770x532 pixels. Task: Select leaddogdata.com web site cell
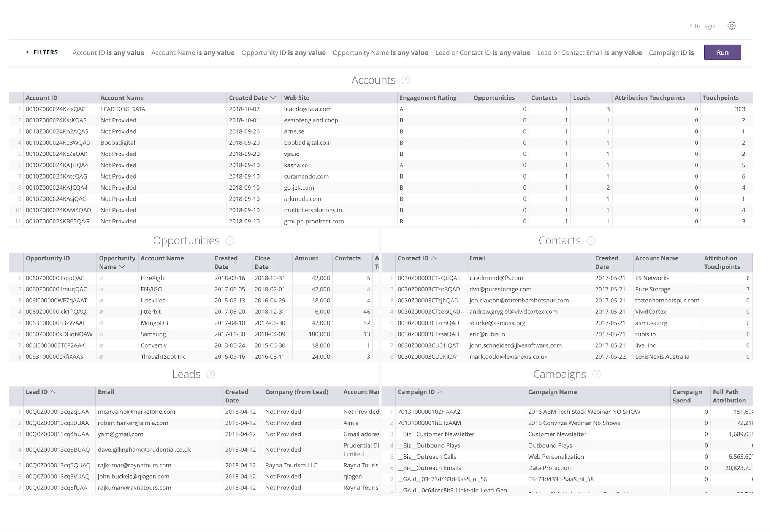click(307, 109)
